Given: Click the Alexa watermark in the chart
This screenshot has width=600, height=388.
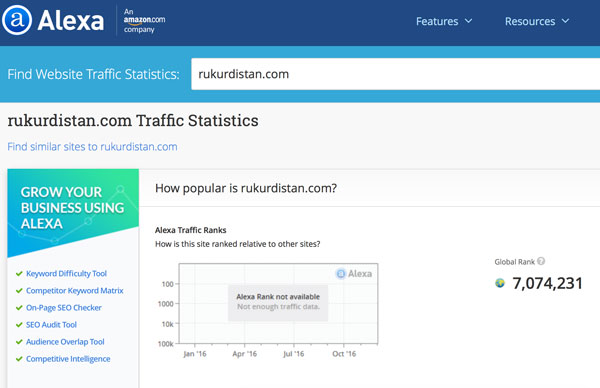Looking at the screenshot, I should click(354, 274).
